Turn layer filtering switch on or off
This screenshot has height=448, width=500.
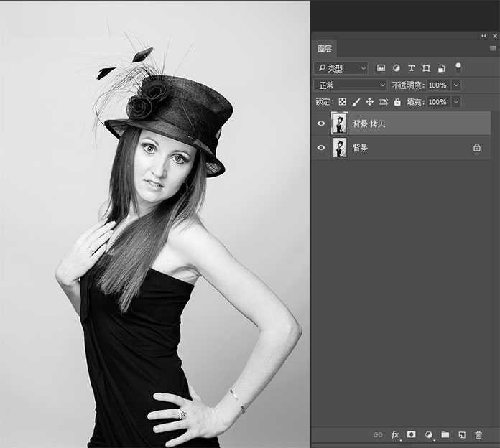[x=458, y=67]
